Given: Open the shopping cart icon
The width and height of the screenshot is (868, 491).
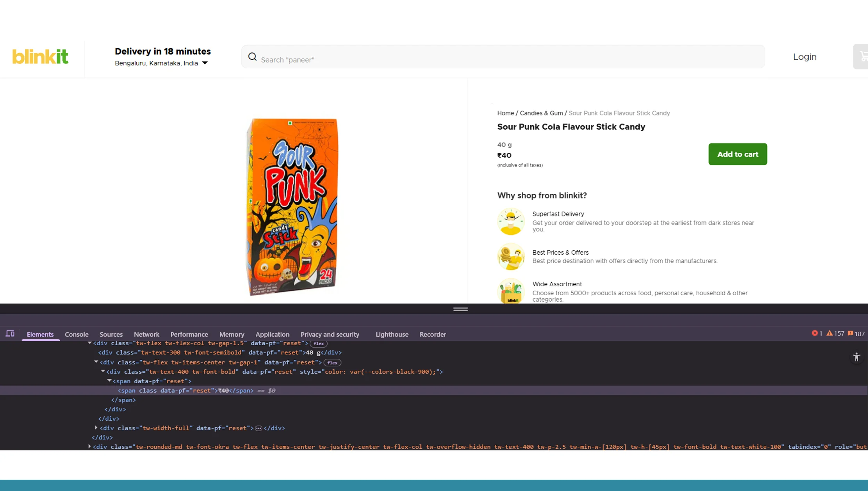Looking at the screenshot, I should click(x=863, y=57).
